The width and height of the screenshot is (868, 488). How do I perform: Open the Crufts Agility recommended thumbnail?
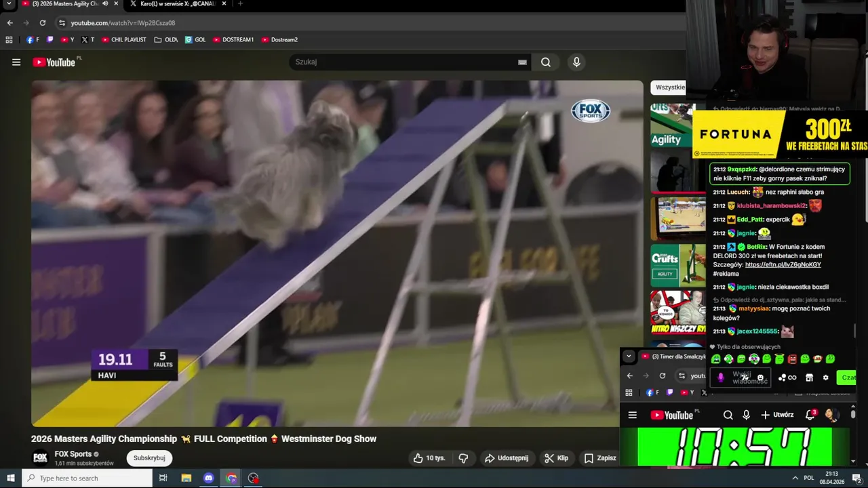point(677,266)
